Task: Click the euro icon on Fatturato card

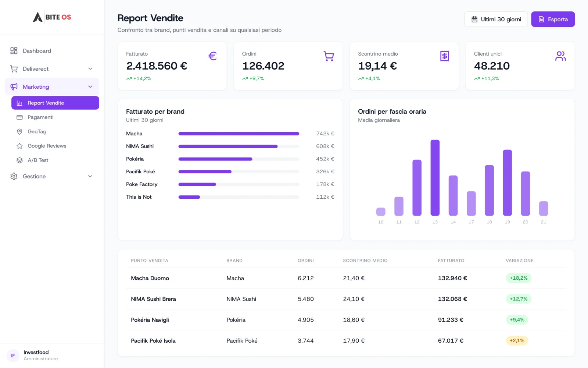Action: [212, 56]
